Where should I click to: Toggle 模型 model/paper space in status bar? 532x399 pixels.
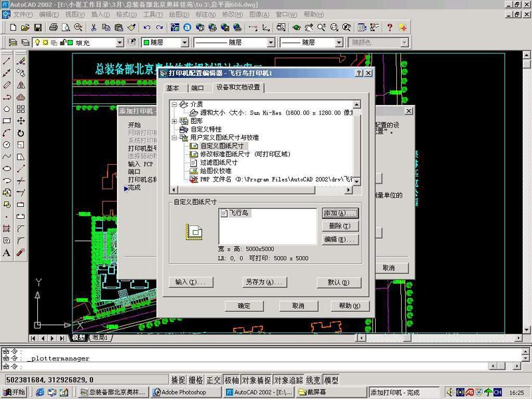coord(331,380)
